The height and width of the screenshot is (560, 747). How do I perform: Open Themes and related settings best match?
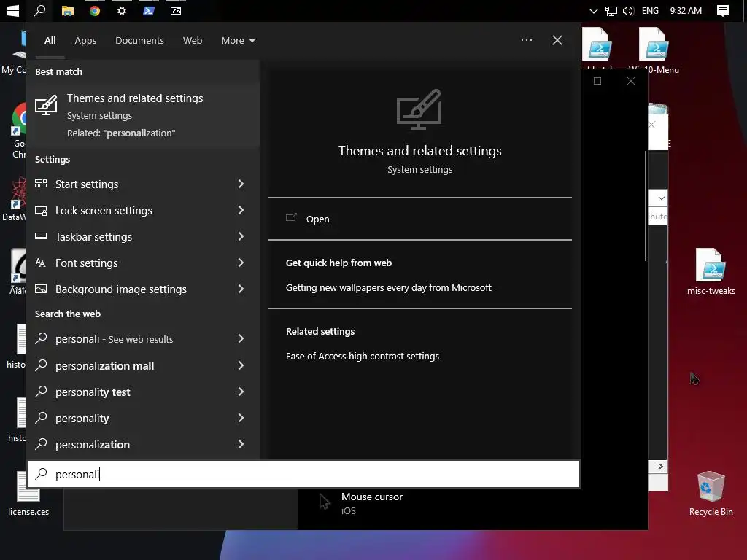click(x=143, y=114)
